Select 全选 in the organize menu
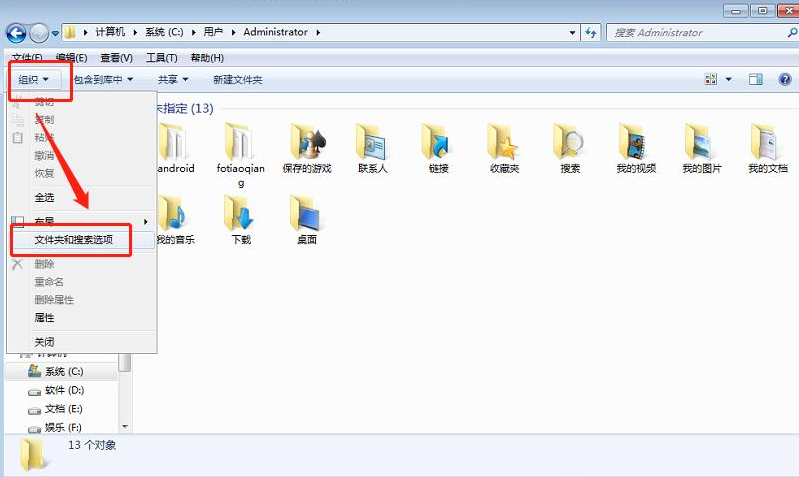799x477 pixels. pos(45,197)
